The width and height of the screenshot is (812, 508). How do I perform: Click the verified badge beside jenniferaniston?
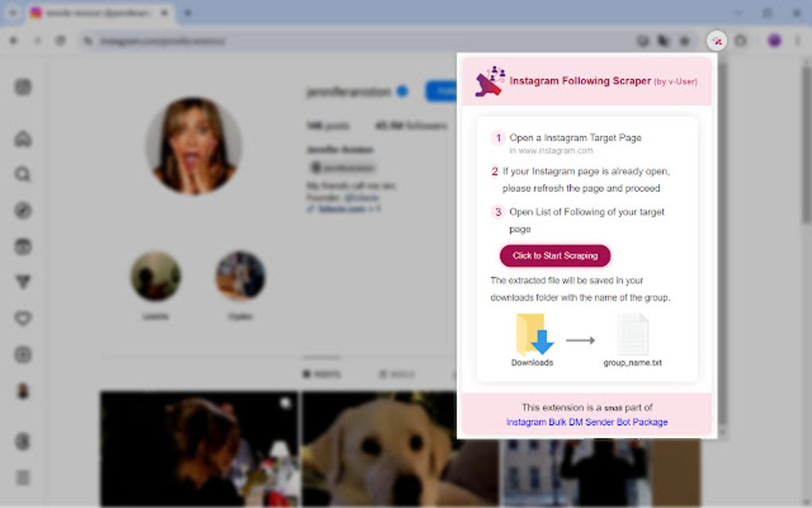point(400,92)
